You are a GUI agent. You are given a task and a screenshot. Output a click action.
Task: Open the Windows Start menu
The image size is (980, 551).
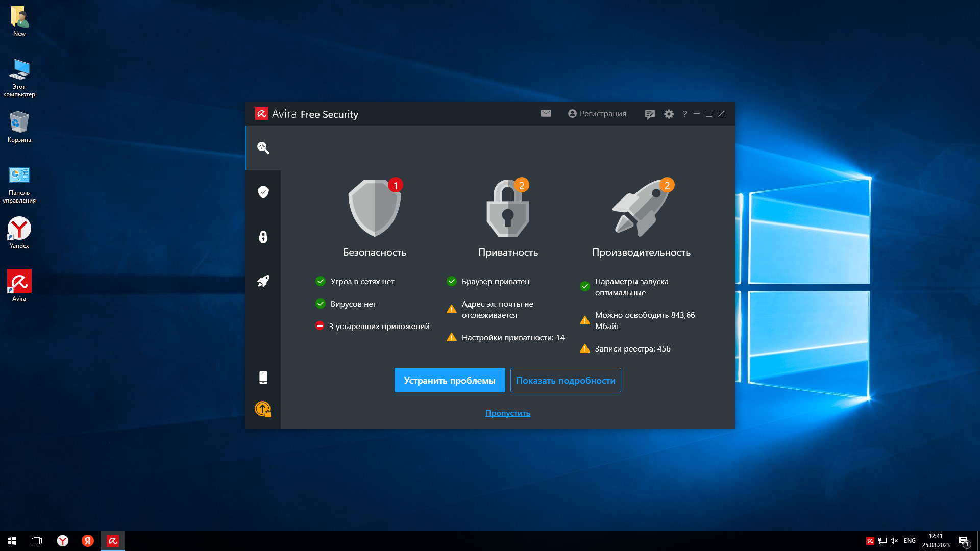point(12,541)
